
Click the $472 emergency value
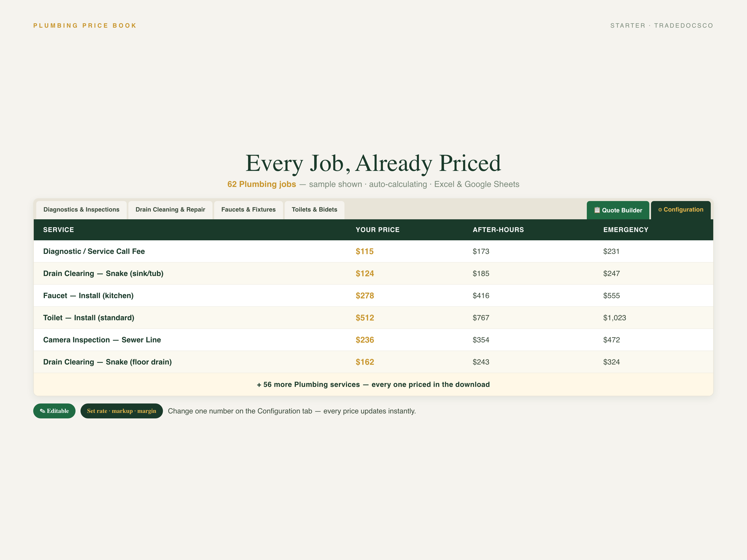coord(612,340)
